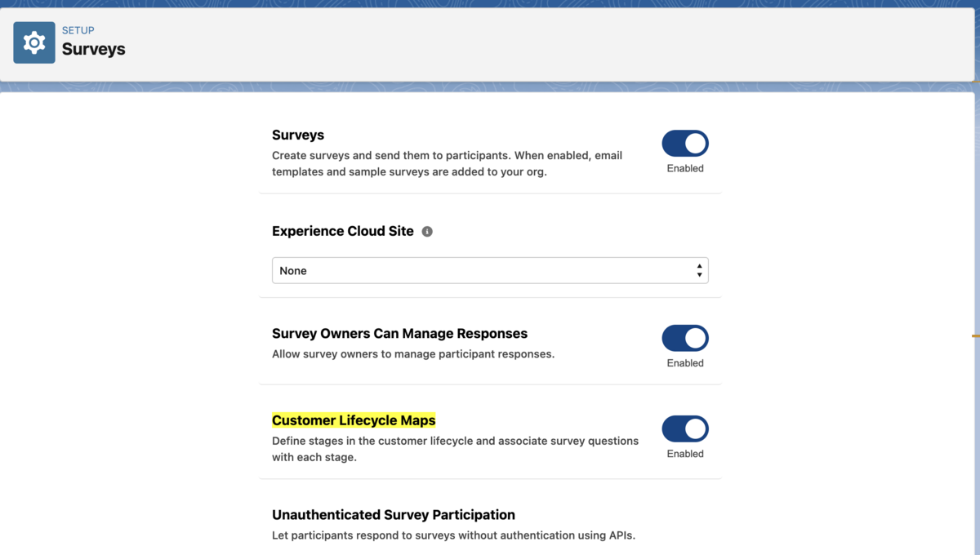Click the Enabled label under the Surveys toggle
The image size is (980, 555).
point(685,168)
